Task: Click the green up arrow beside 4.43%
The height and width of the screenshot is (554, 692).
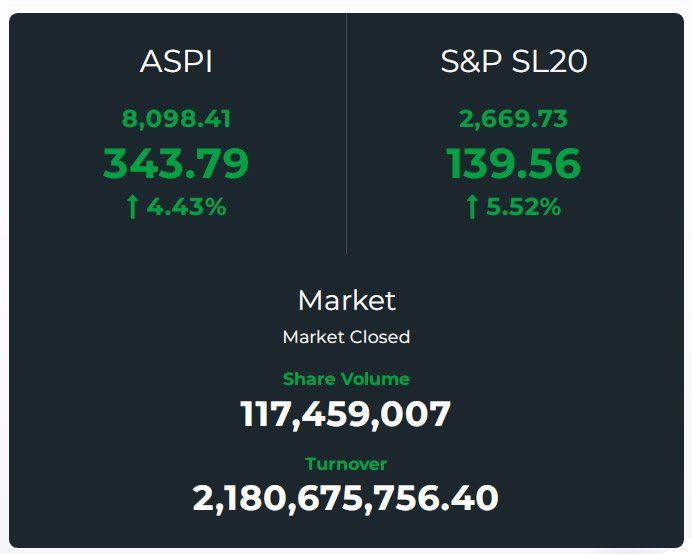Action: 132,207
